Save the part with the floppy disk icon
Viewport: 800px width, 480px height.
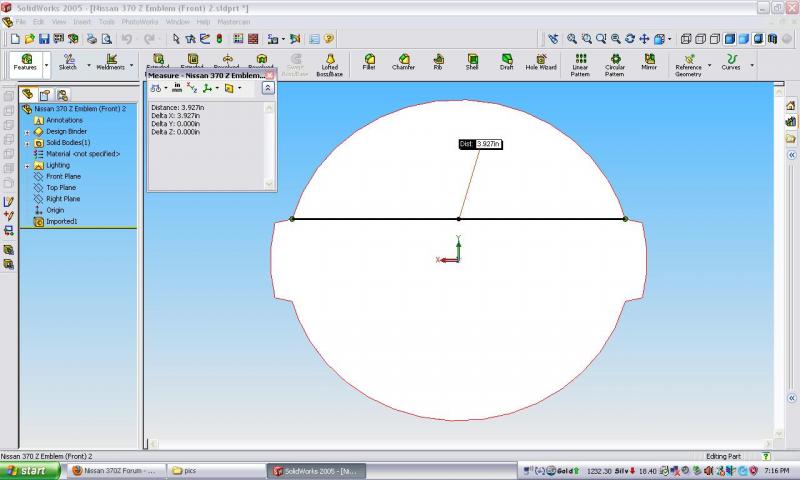click(44, 39)
